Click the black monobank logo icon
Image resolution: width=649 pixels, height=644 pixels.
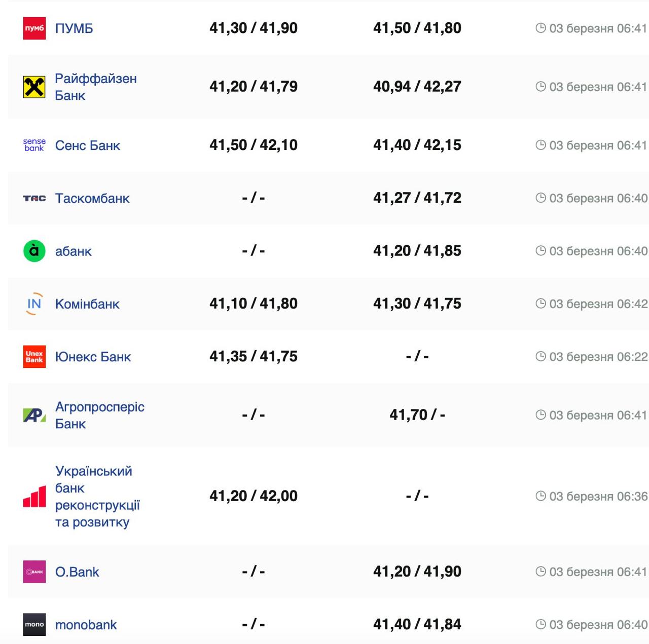click(x=34, y=624)
